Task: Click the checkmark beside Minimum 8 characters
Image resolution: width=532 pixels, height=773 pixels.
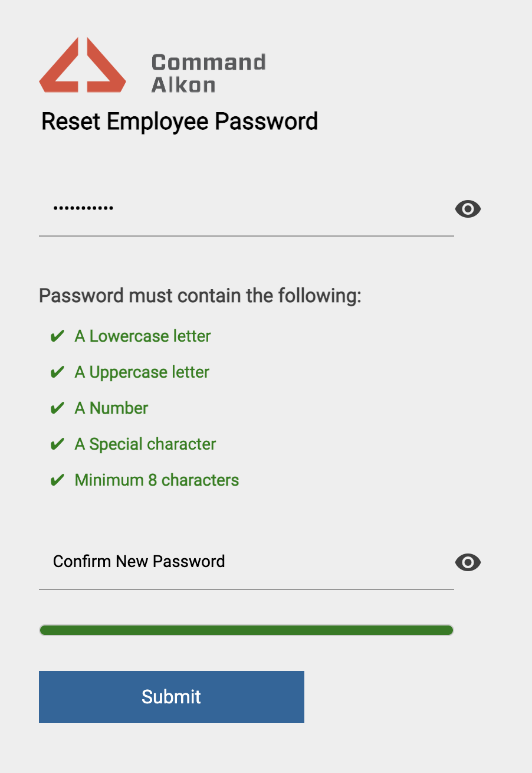Action: 57,480
